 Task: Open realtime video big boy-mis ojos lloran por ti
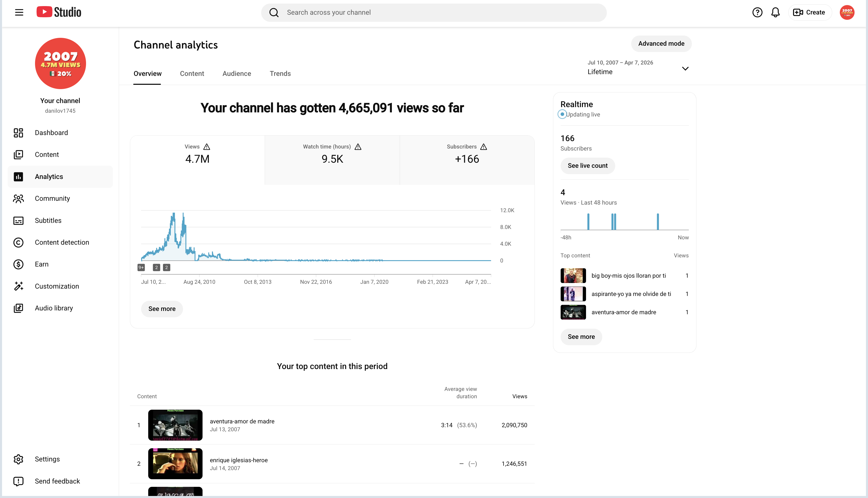pyautogui.click(x=624, y=276)
